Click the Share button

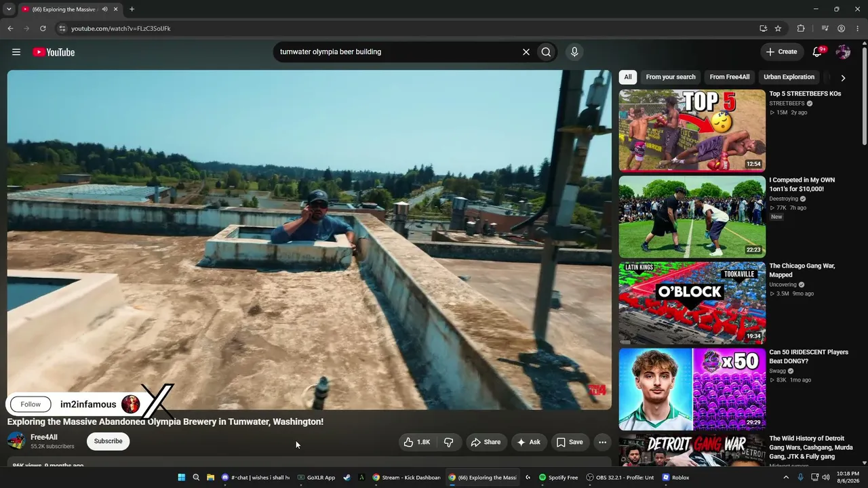point(486,442)
